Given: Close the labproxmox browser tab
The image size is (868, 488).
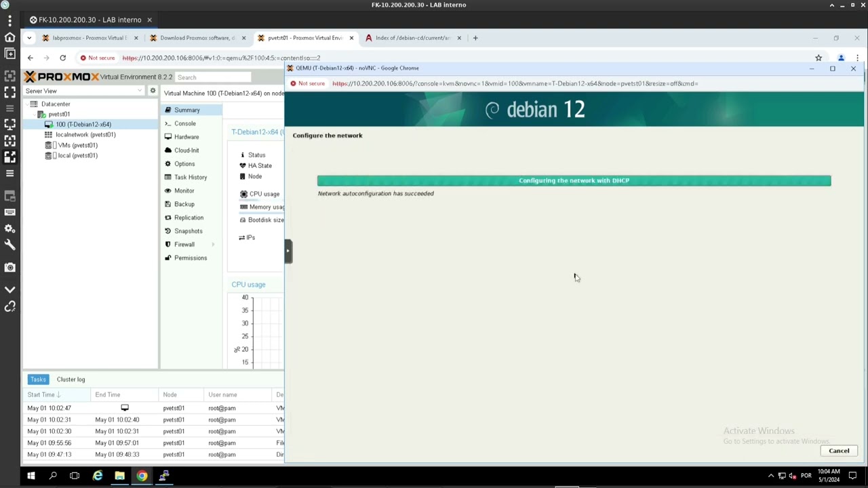Looking at the screenshot, I should tap(136, 38).
